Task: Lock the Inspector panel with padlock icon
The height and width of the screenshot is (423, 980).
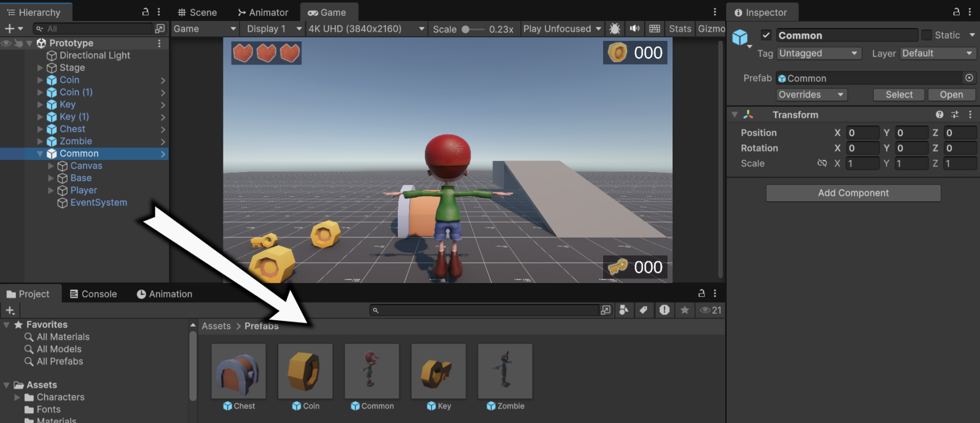Action: [x=956, y=12]
